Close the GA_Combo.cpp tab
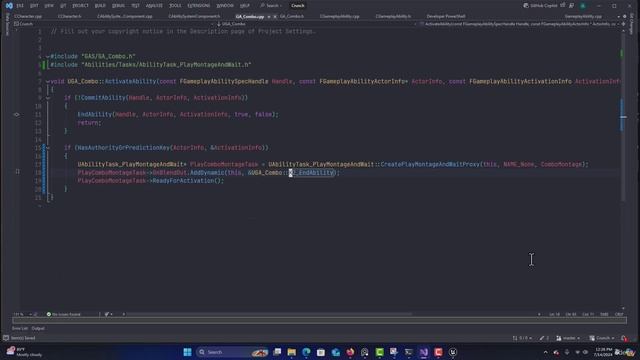 pyautogui.click(x=275, y=17)
